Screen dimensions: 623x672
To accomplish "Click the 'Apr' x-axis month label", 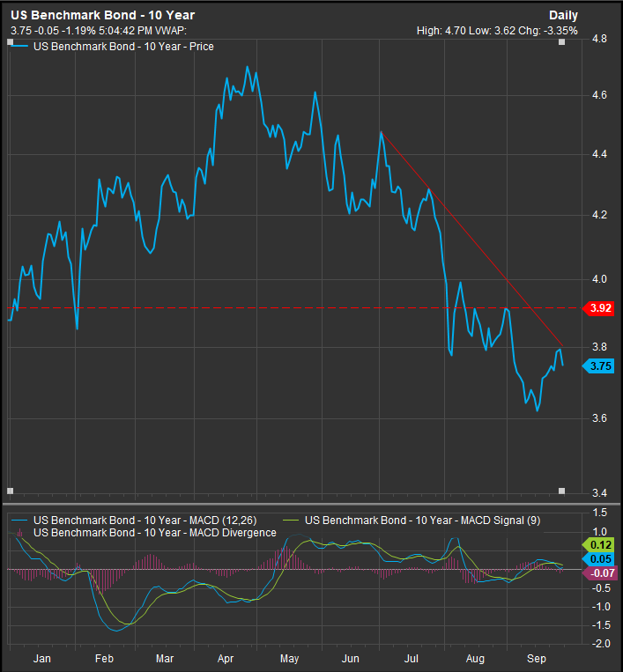I will [226, 659].
